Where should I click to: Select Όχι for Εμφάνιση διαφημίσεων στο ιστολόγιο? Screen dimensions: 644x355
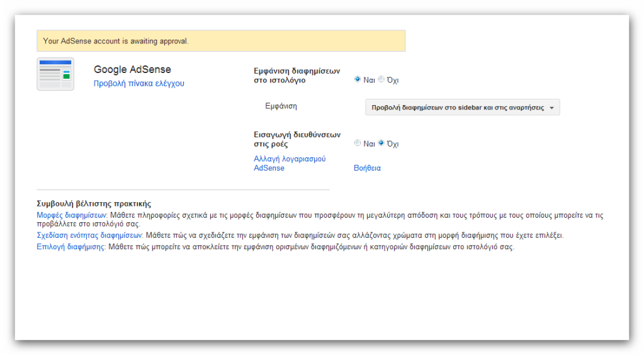[381, 79]
